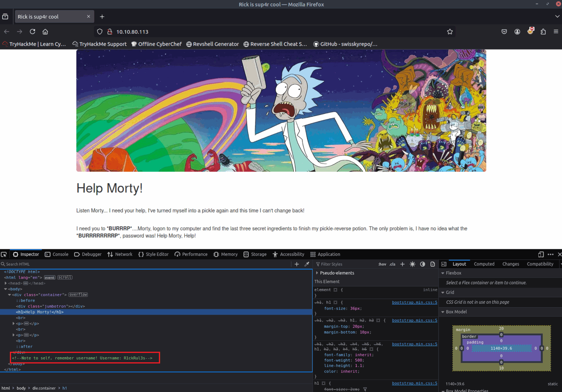Open the Accessibility tab

coord(288,254)
